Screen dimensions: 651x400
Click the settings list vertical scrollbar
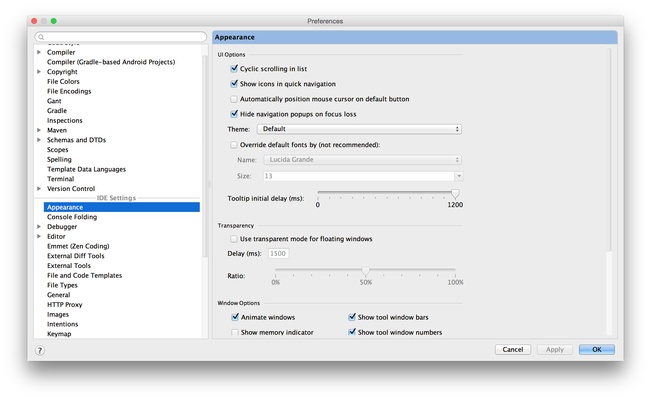[204, 156]
